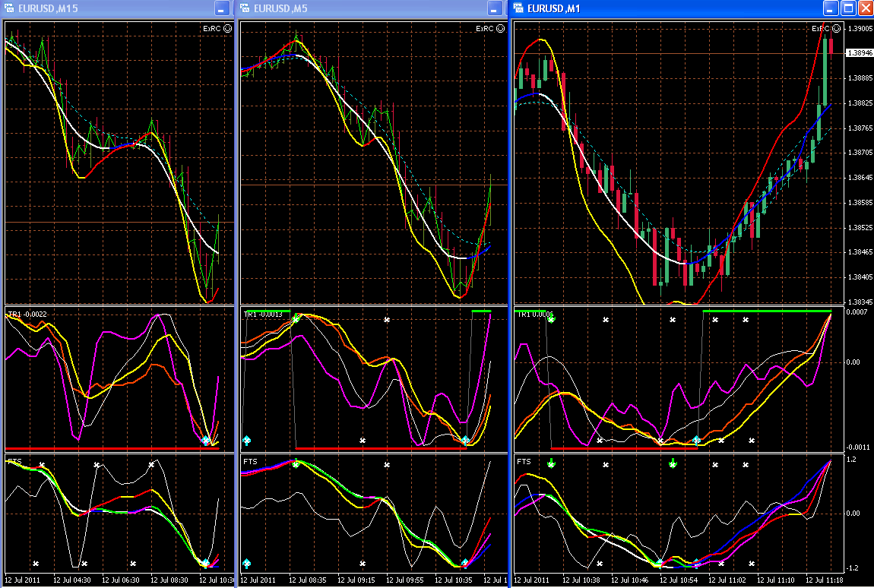The height and width of the screenshot is (588, 874).
Task: Select green down arrow in M5 TR1 panel
Action: 296,318
